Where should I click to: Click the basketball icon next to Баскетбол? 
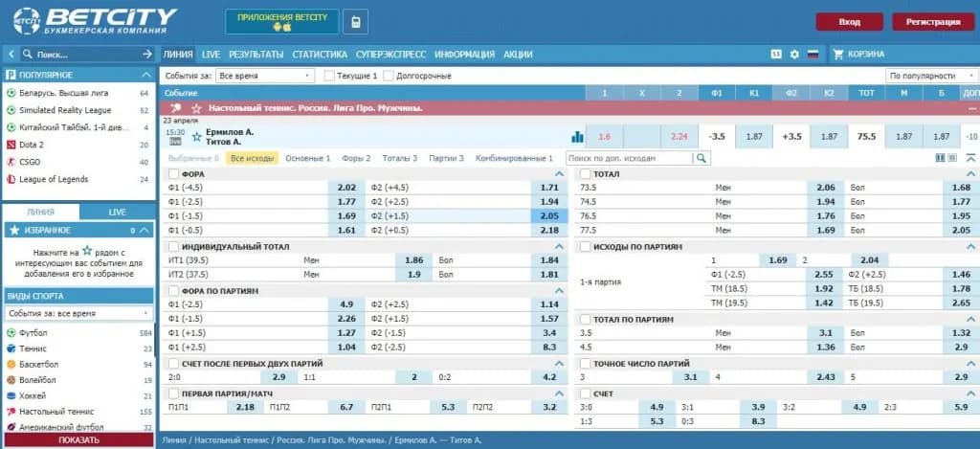[x=11, y=365]
